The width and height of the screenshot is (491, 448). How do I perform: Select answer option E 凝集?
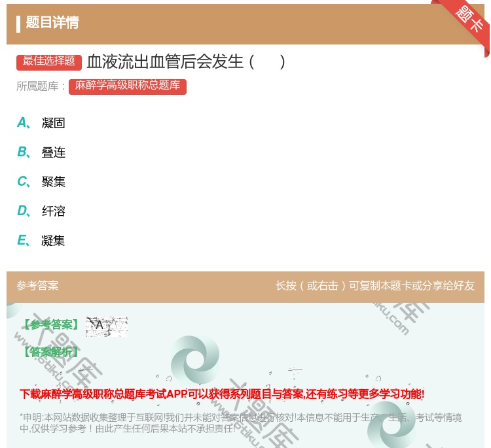tap(41, 240)
